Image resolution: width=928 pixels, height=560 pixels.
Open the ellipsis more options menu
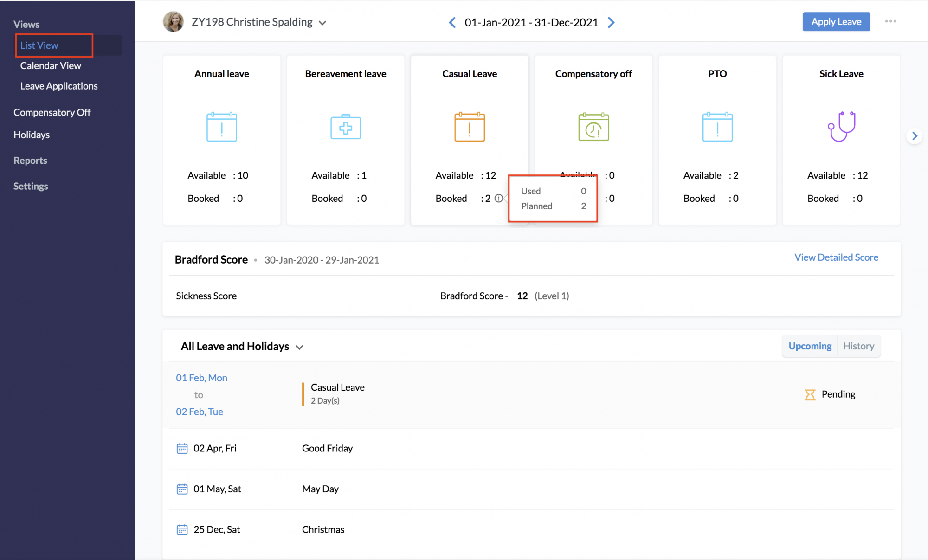click(890, 21)
